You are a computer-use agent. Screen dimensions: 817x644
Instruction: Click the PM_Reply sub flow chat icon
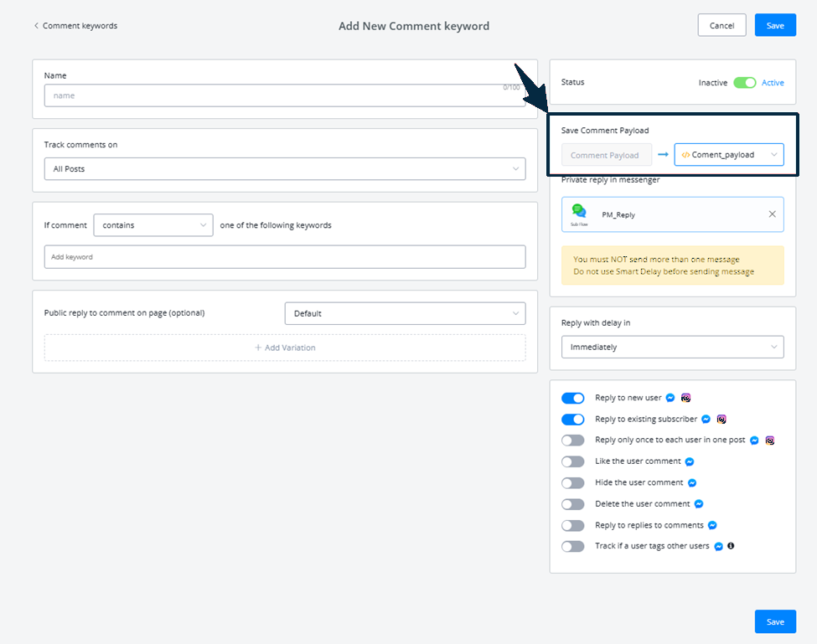tap(579, 211)
